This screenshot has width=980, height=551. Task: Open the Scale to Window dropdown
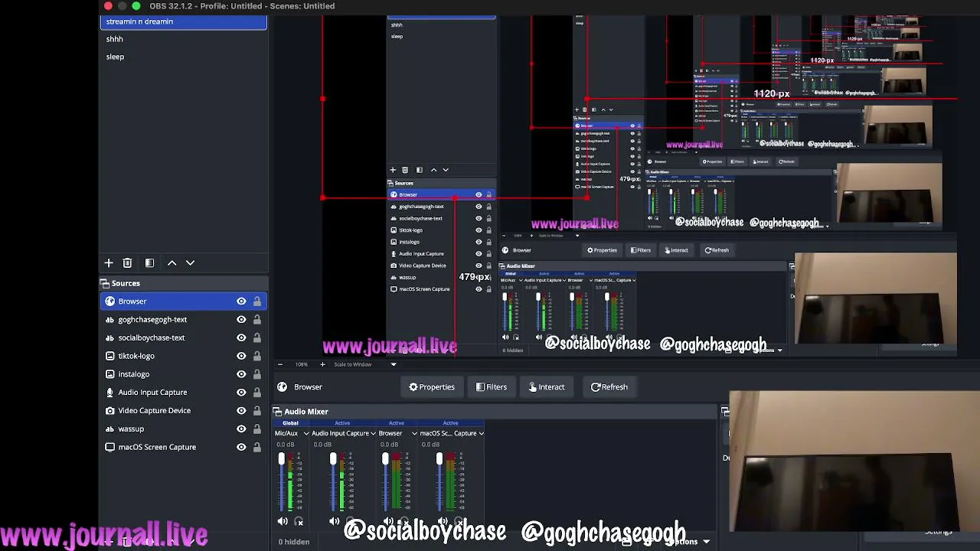pyautogui.click(x=364, y=364)
